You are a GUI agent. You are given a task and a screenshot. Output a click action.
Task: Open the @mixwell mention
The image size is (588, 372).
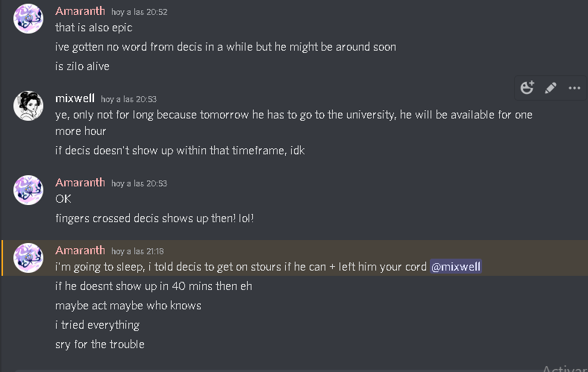456,267
